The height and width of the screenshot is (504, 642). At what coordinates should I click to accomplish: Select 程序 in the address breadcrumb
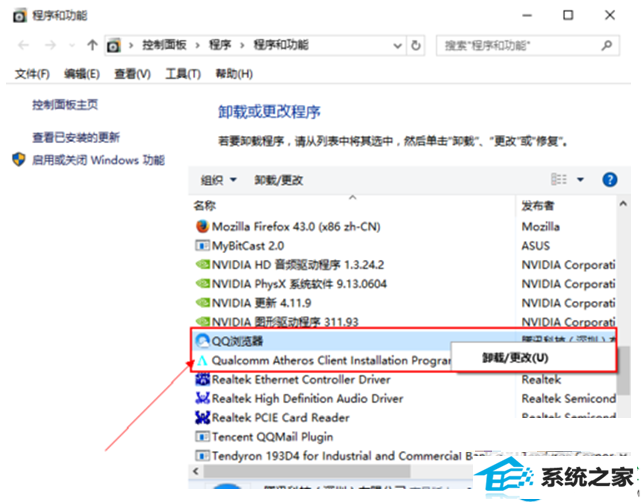220,45
